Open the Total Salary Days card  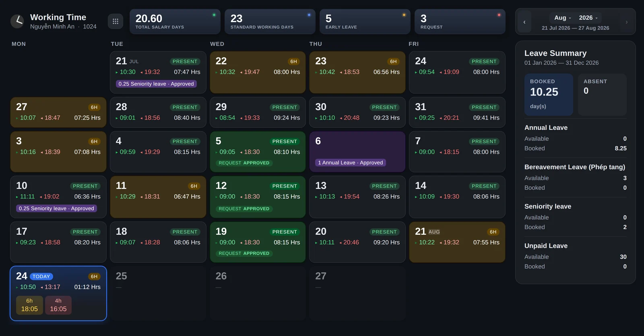click(x=175, y=22)
